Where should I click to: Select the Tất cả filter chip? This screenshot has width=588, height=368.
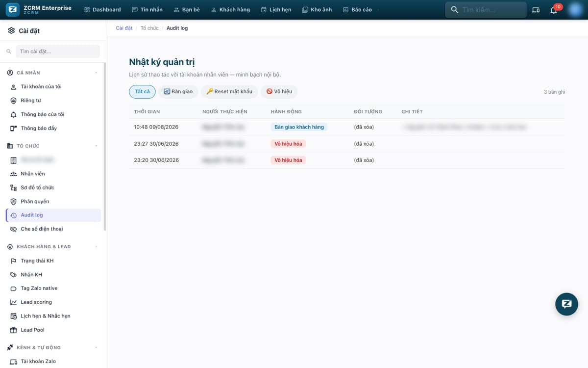(x=142, y=92)
